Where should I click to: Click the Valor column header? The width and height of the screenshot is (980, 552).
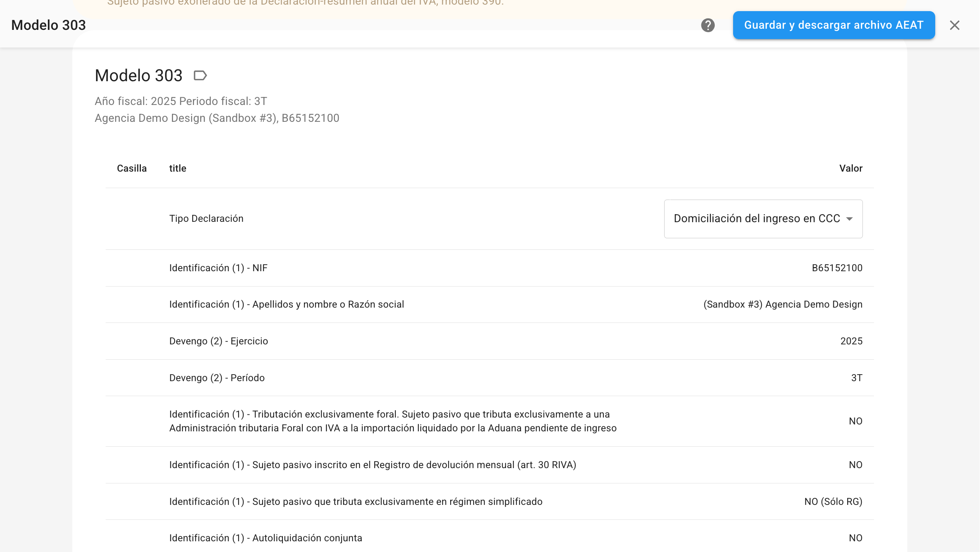point(851,168)
